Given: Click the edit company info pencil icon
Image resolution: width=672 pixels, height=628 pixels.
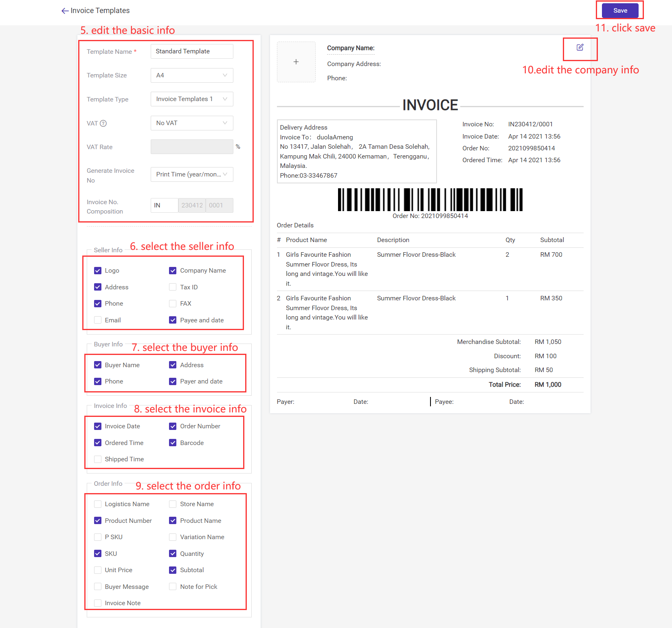Looking at the screenshot, I should point(580,48).
